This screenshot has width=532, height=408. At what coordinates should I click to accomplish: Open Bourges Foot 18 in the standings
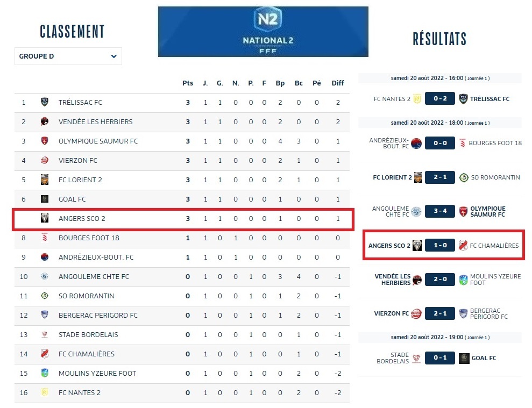coord(89,238)
